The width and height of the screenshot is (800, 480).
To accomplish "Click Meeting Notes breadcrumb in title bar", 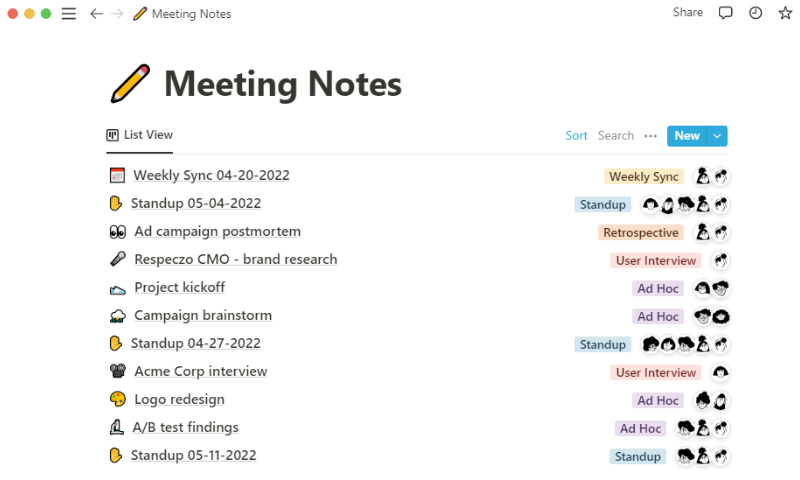I will click(191, 14).
